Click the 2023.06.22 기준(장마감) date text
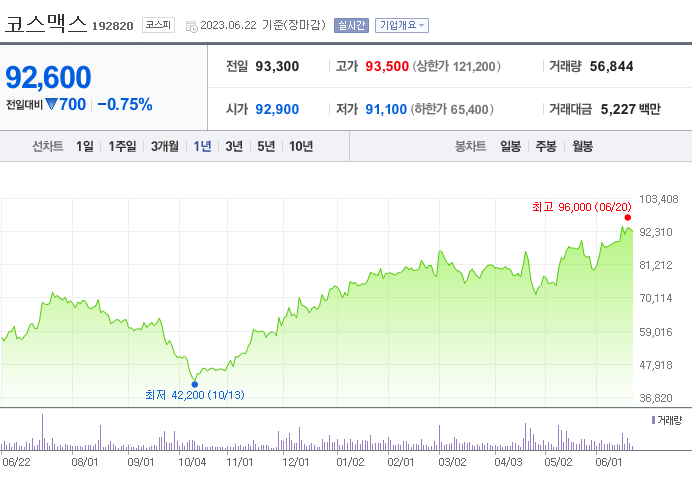Viewport: 692px width, 479px height. pyautogui.click(x=263, y=25)
